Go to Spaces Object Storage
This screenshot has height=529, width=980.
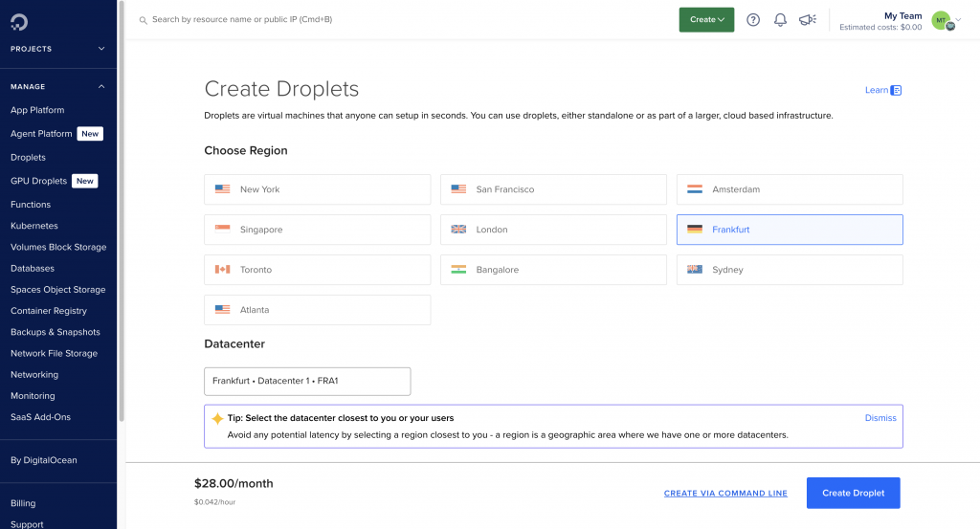57,290
